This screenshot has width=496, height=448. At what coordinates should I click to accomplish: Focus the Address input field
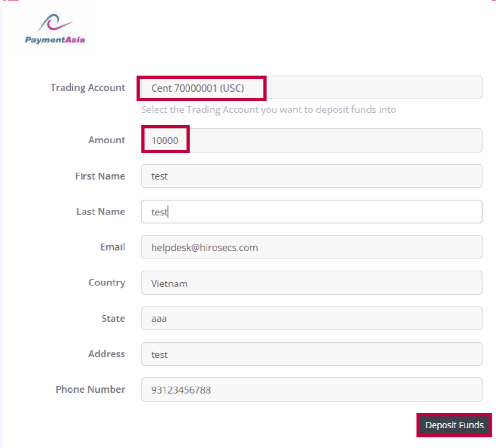(311, 354)
